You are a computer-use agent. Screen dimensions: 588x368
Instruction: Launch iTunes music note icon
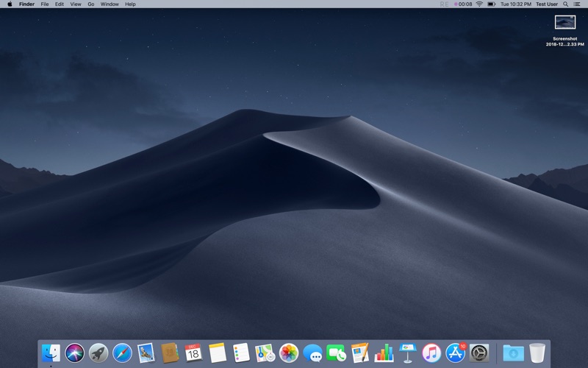click(x=431, y=353)
